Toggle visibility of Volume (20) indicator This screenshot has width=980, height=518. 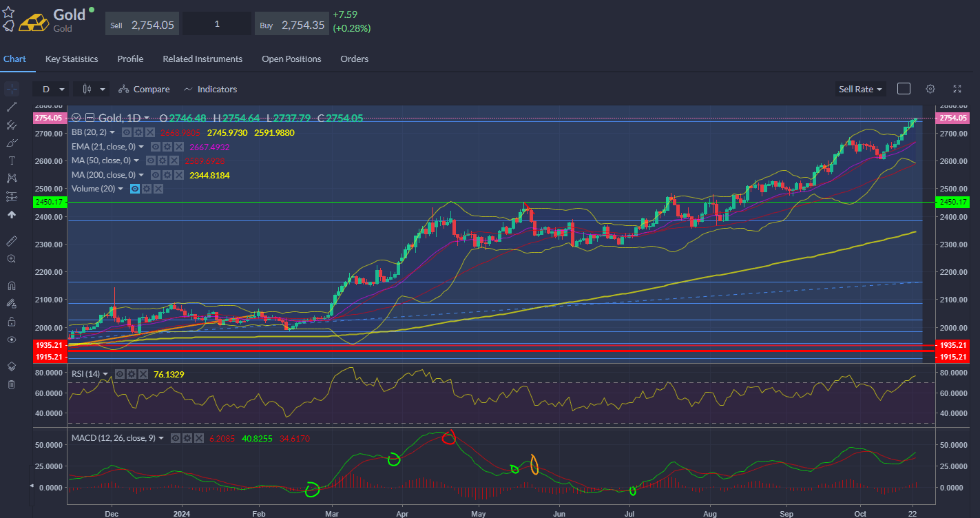point(135,189)
